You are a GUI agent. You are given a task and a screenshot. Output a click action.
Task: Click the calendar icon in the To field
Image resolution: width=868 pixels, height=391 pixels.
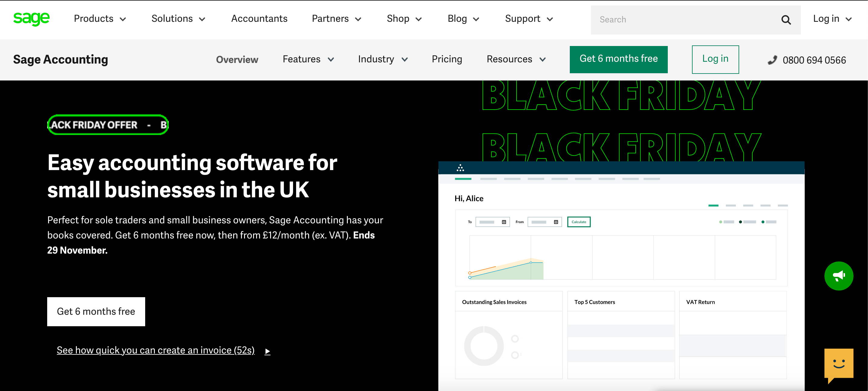(x=504, y=222)
